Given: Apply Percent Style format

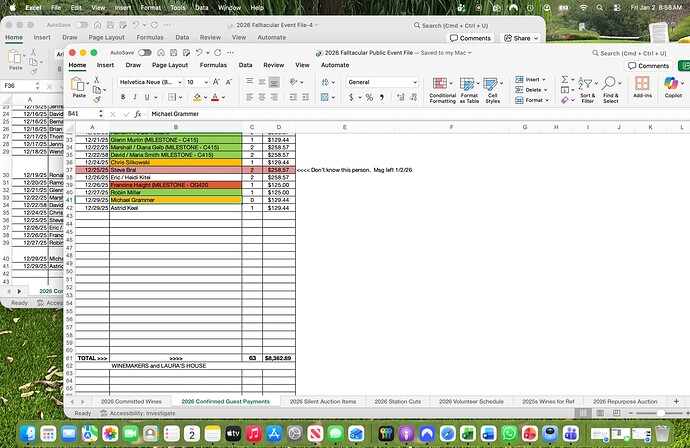Looking at the screenshot, I should coord(369,97).
